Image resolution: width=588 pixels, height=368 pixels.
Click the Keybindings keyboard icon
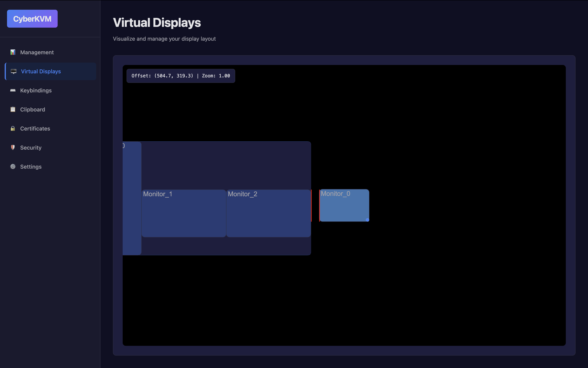point(13,90)
